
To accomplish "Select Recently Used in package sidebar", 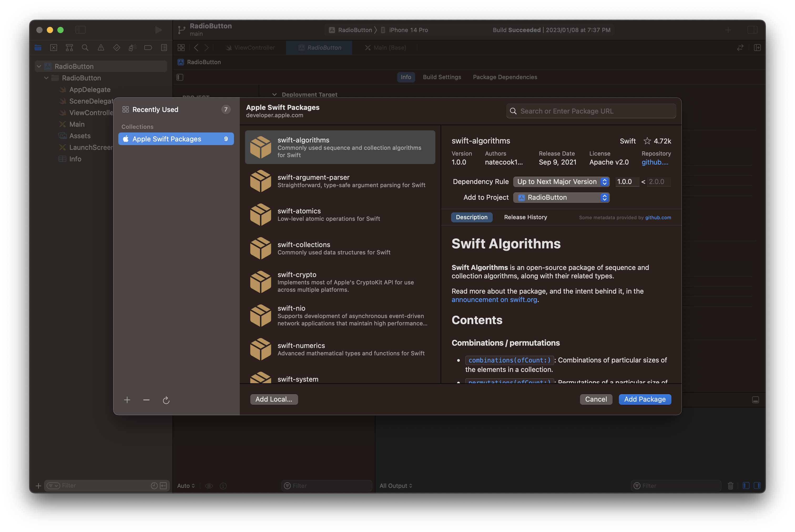I will coord(176,110).
